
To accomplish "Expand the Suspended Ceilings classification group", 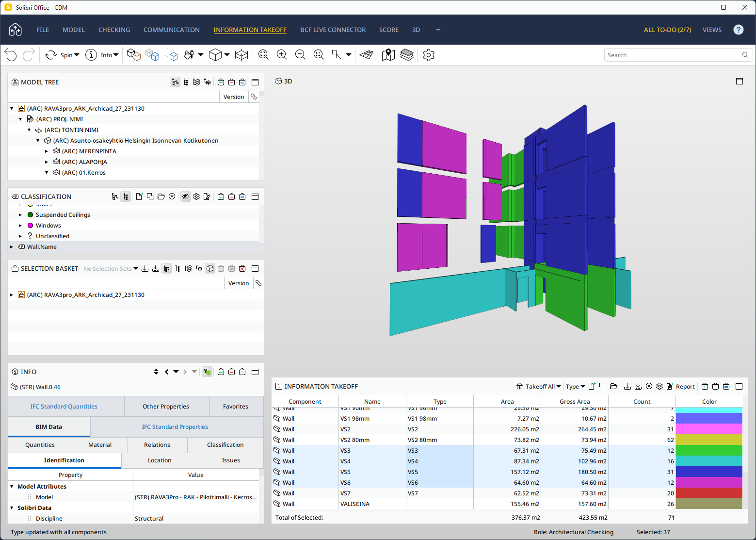I will pos(20,215).
